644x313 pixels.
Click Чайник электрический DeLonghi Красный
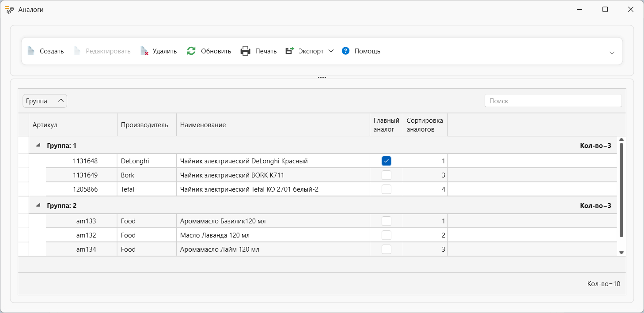click(244, 161)
